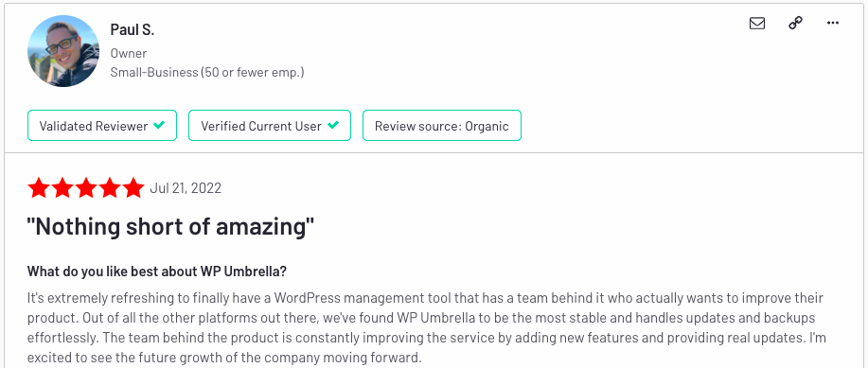This screenshot has height=368, width=868.
Task: Click the green checkmark in Validated Reviewer
Action: (x=159, y=126)
